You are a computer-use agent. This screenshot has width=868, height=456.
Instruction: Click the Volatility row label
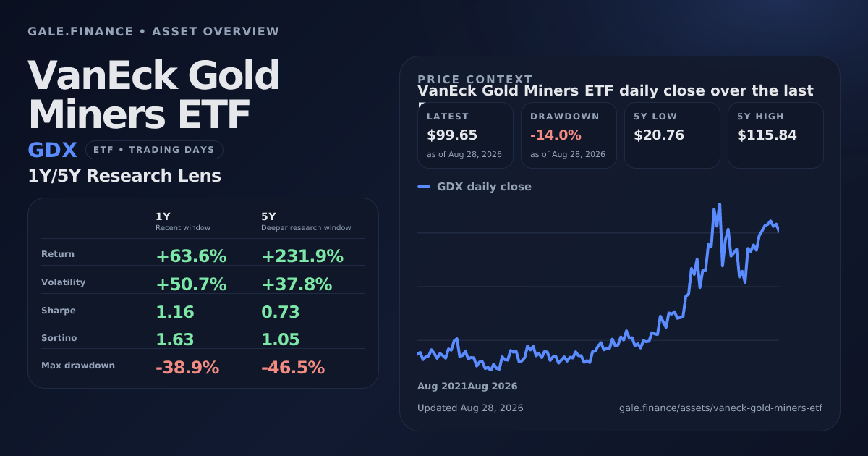[64, 282]
